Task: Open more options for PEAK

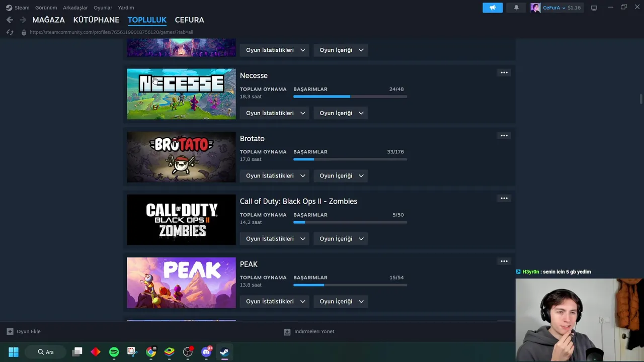Action: click(504, 261)
